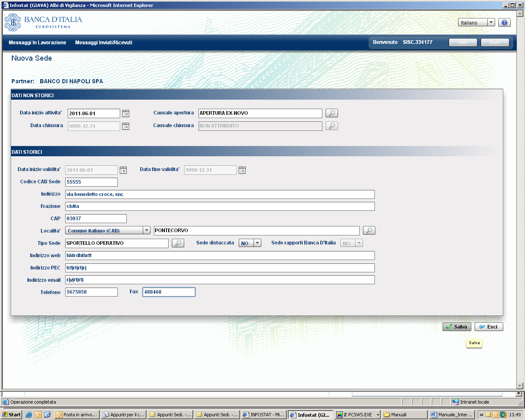
Task: Open the Windows Start button
Action: tap(11, 415)
